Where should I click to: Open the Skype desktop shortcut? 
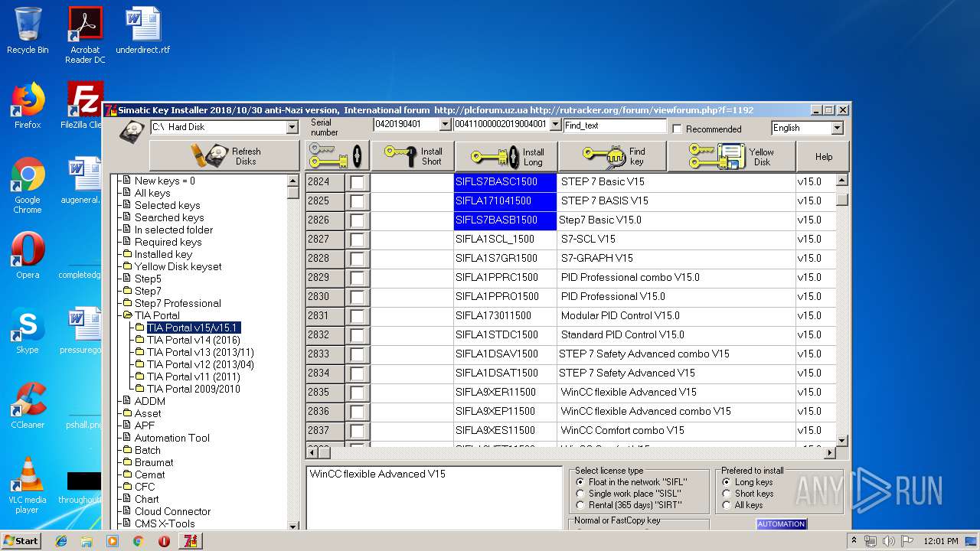[x=28, y=331]
